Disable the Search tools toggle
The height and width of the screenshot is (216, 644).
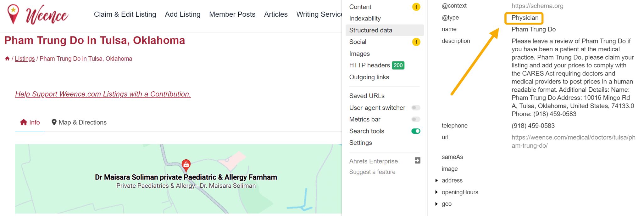pos(415,131)
